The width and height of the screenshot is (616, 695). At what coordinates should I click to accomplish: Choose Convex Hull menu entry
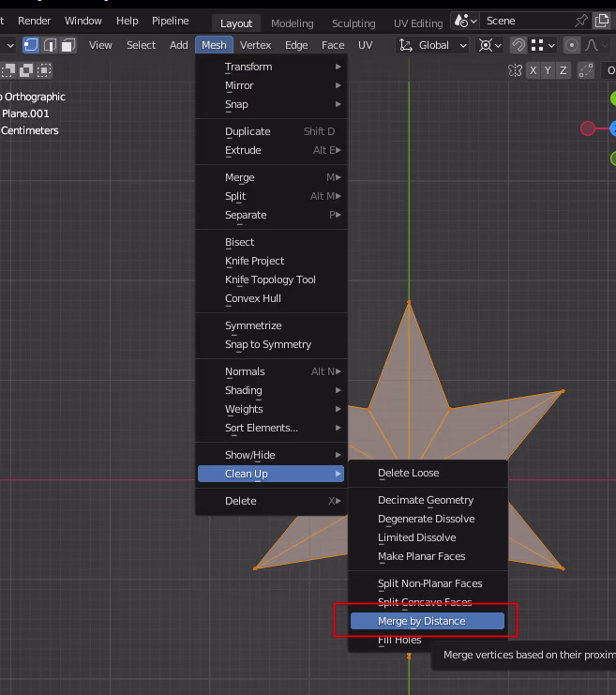(x=271, y=298)
